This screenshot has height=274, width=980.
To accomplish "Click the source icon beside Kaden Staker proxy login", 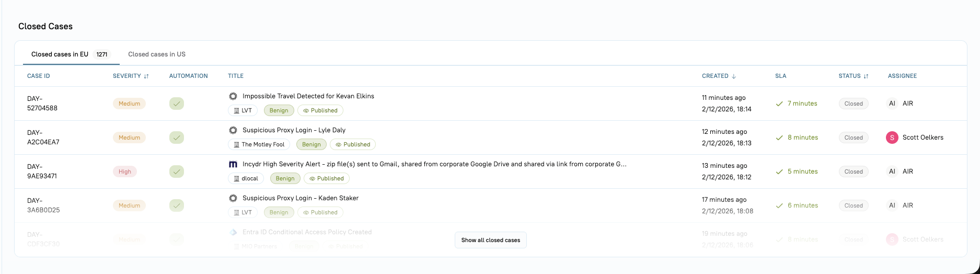I will (x=233, y=198).
